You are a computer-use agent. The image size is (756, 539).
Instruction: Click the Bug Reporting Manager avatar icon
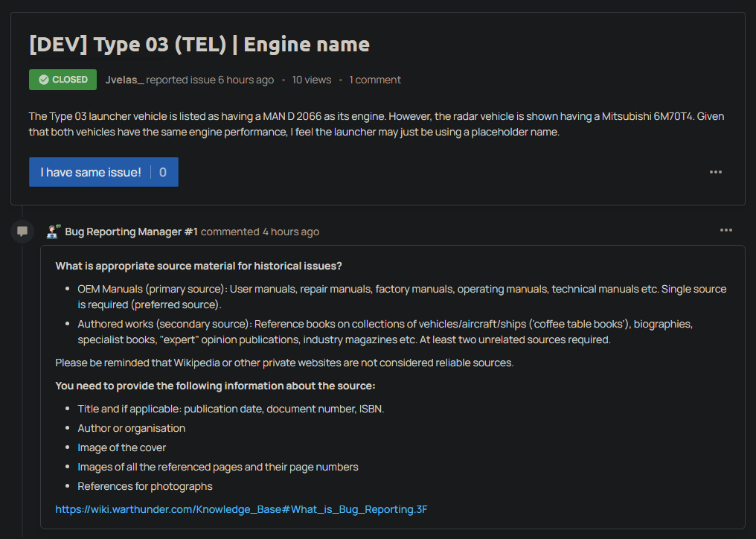click(x=54, y=232)
